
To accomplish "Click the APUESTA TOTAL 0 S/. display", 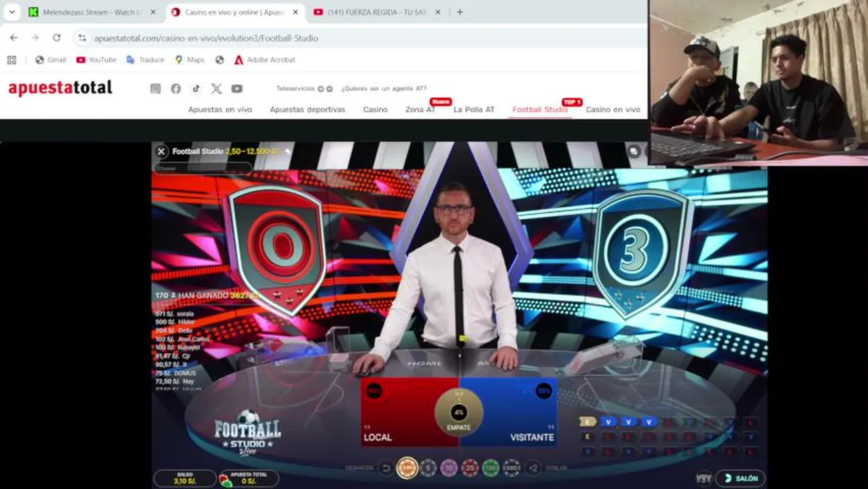I will pyautogui.click(x=249, y=478).
